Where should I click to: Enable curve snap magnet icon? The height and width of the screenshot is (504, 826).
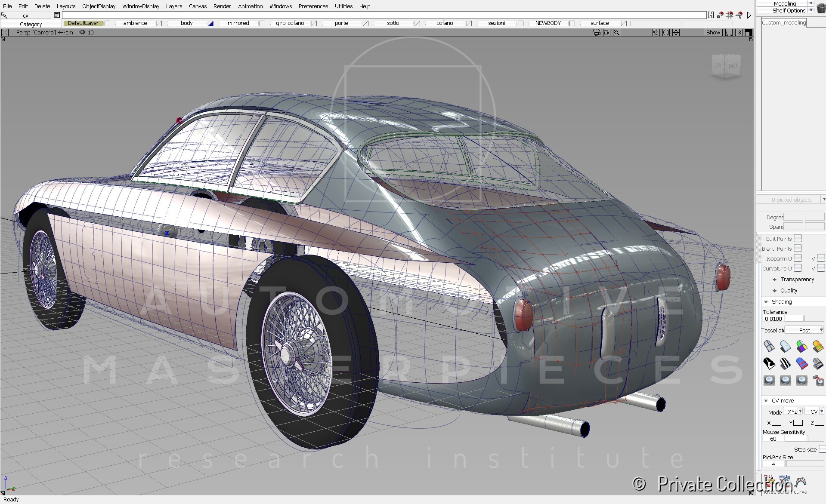pos(739,15)
